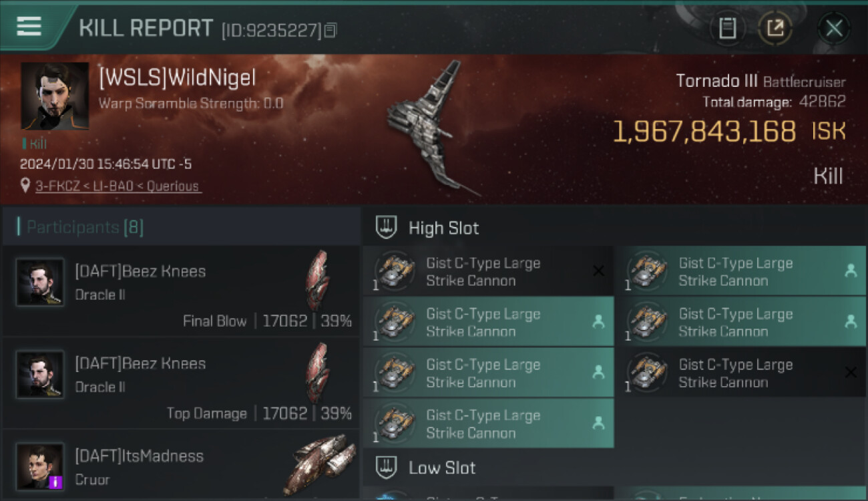Viewport: 868px width, 501px height.
Task: Open WildNigel's pilot portrait
Action: (x=55, y=96)
